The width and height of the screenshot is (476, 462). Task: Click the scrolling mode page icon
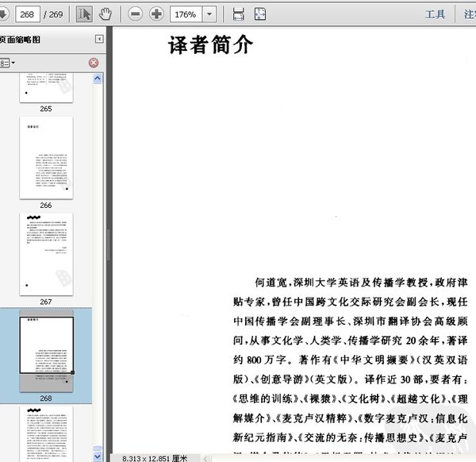click(x=238, y=13)
